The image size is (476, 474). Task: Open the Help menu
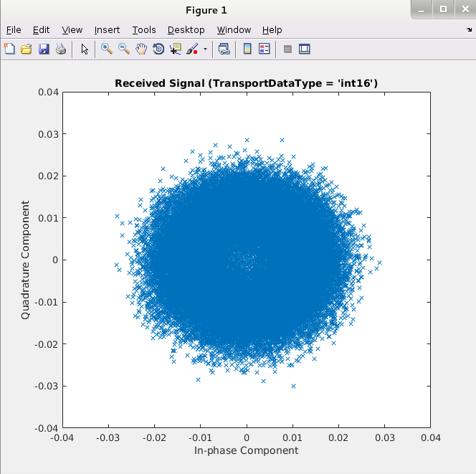pyautogui.click(x=272, y=29)
